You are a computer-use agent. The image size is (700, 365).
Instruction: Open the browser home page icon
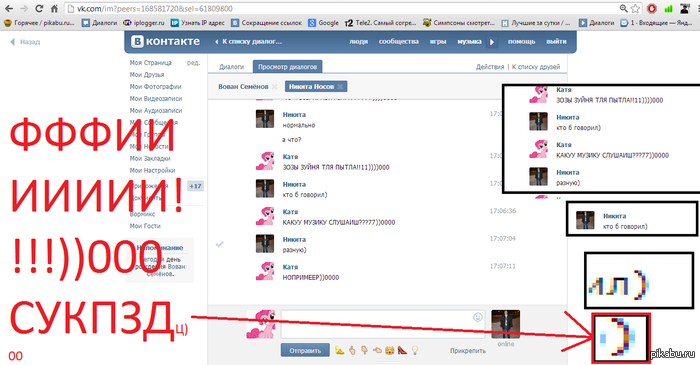(54, 8)
